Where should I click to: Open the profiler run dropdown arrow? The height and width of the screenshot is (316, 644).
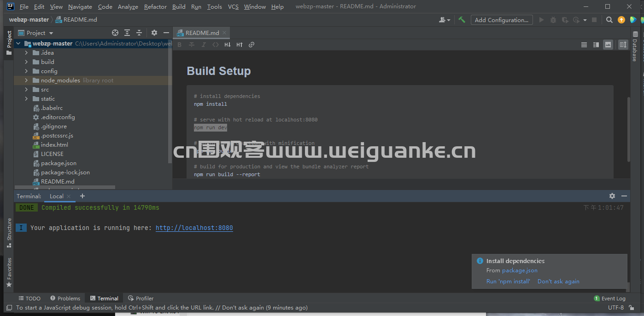(x=585, y=20)
